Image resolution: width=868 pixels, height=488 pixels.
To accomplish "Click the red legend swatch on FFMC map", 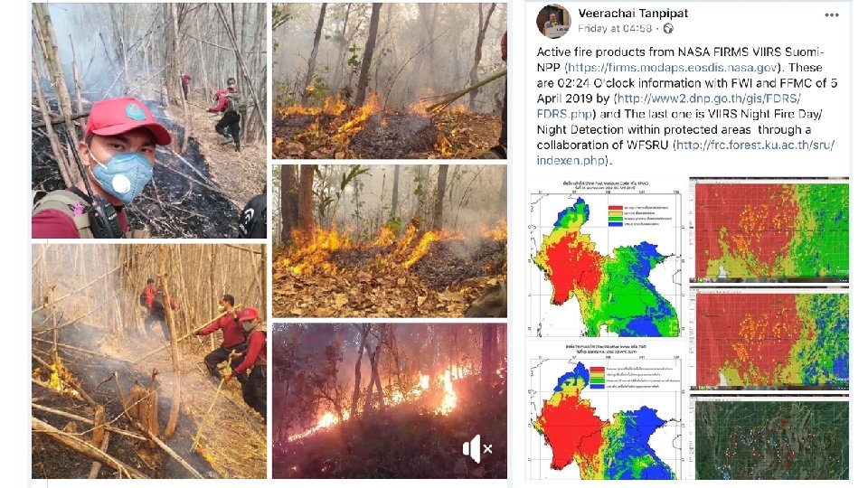I will pyautogui.click(x=616, y=208).
